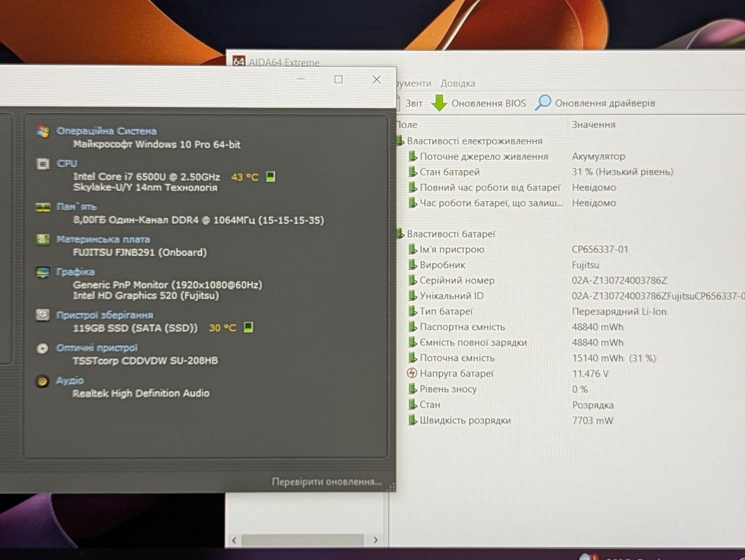This screenshot has height=560, width=745.
Task: Select the audio speaker icon
Action: point(42,381)
